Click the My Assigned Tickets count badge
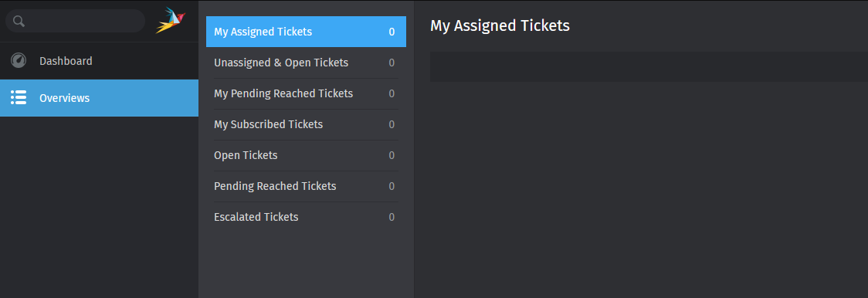 pos(392,32)
